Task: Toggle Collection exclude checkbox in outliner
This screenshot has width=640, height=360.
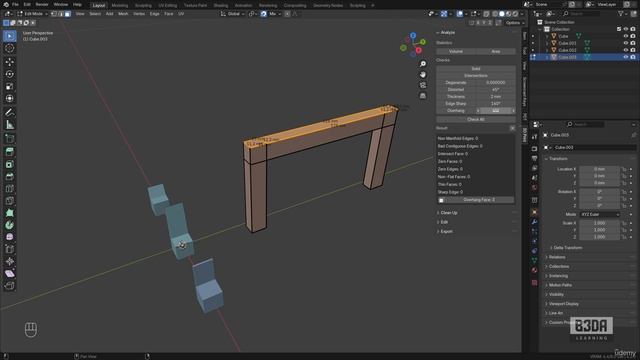Action: pos(619,29)
